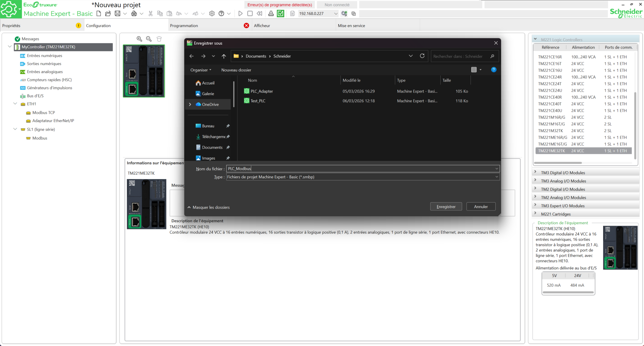Screen dimensions: 644x346
Task: Click the download to controller icon
Action: pyautogui.click(x=271, y=13)
